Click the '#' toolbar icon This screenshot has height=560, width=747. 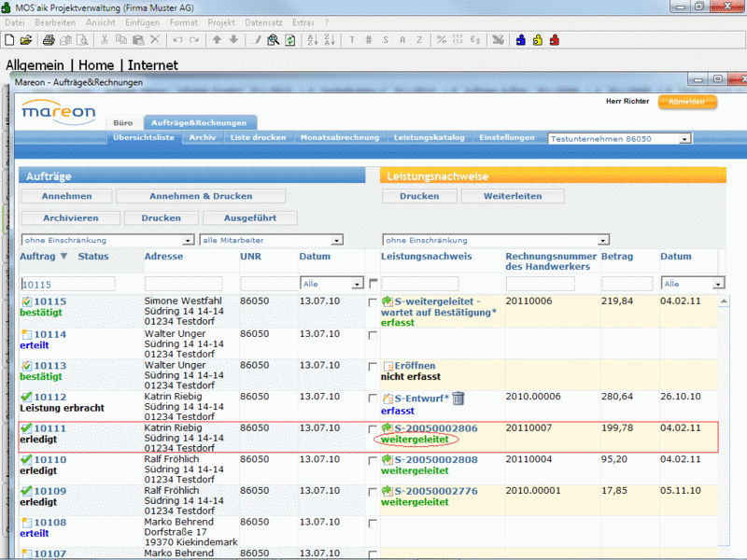coord(369,40)
